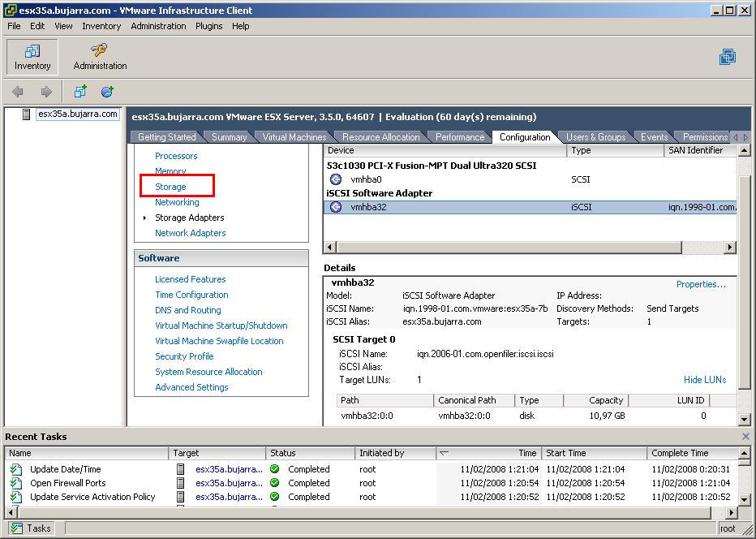Open Licensed Features settings
This screenshot has height=539, width=756.
[190, 279]
